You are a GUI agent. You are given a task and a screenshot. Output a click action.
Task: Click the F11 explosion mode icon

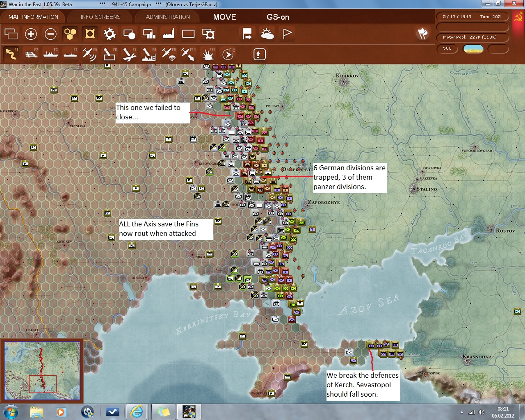[208, 54]
